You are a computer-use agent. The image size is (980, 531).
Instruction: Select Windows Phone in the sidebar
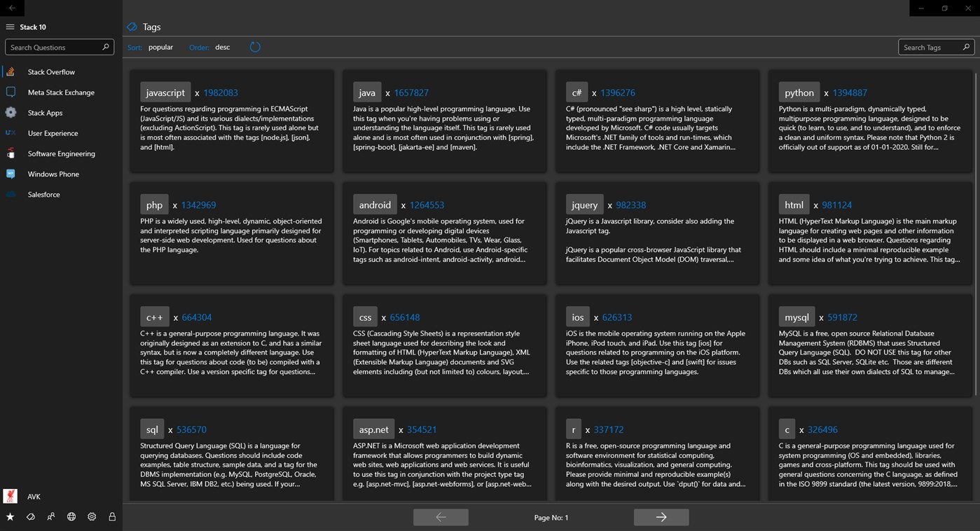[61, 174]
